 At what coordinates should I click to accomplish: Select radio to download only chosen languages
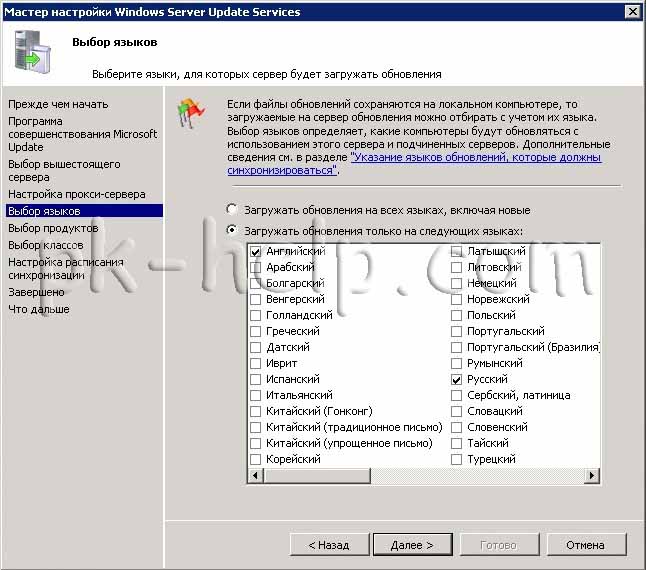[x=232, y=230]
